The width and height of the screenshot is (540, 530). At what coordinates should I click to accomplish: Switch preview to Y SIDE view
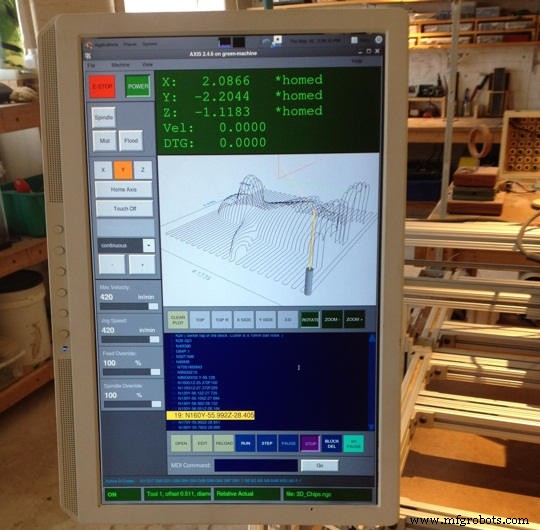coord(266,320)
